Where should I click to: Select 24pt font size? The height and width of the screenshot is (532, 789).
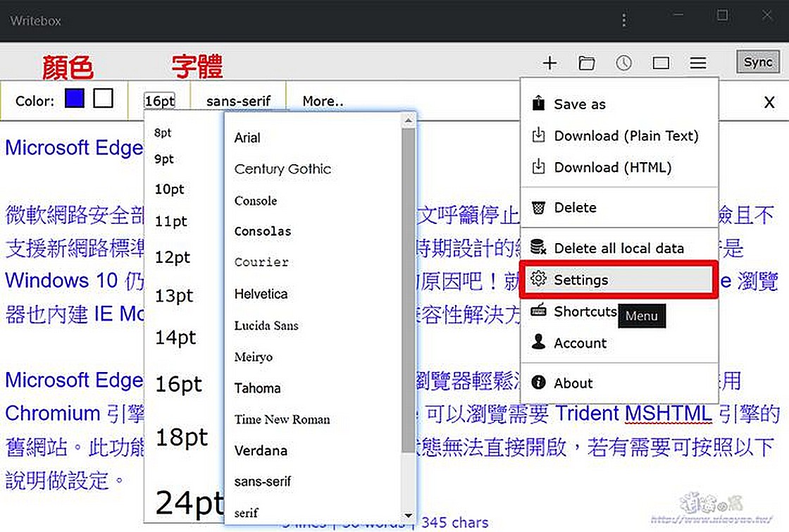click(x=190, y=502)
